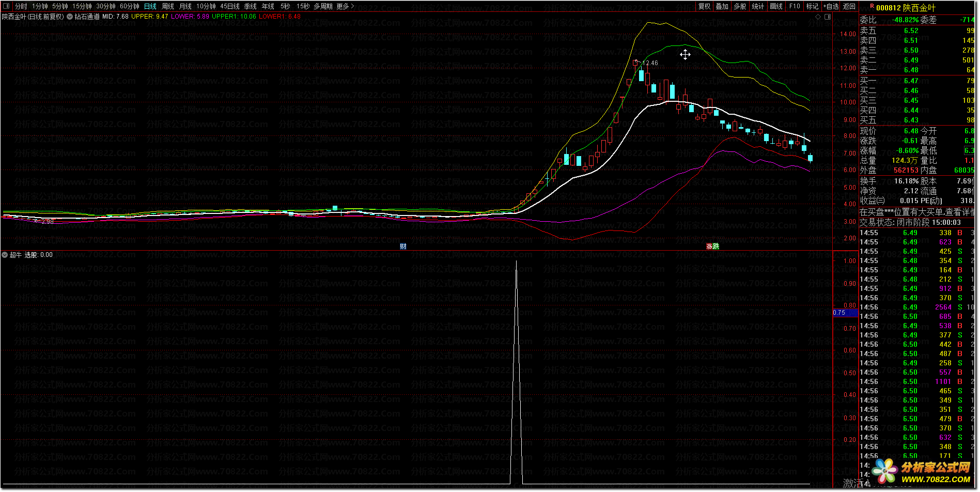Expand 钻石通道 indicator dropdown arrow

tap(70, 17)
